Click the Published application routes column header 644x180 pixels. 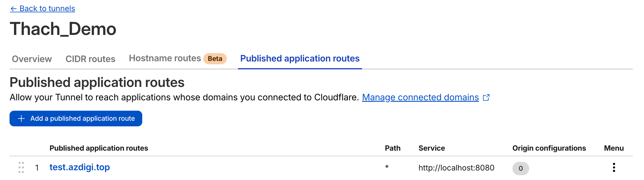[99, 148]
